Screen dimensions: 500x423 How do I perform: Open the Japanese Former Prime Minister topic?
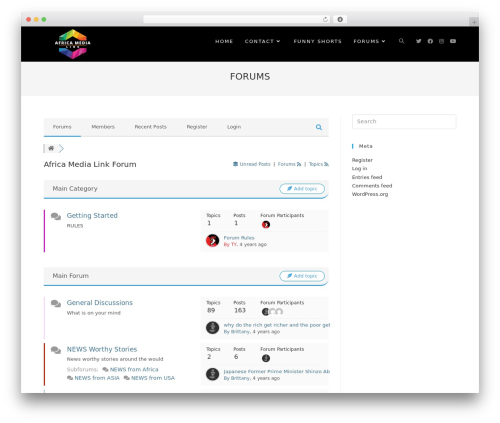(276, 371)
